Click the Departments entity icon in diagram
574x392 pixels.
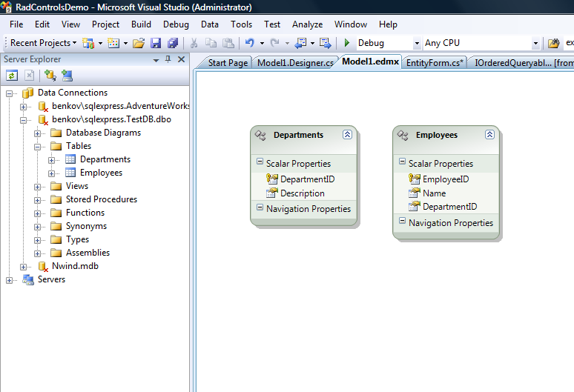(260, 136)
